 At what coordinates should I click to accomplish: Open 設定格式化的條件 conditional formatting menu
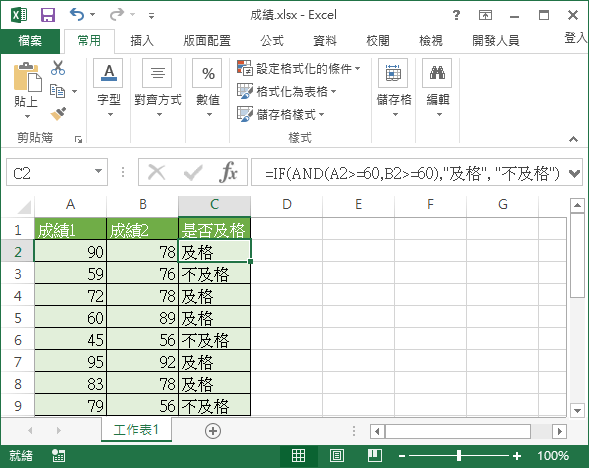point(299,68)
